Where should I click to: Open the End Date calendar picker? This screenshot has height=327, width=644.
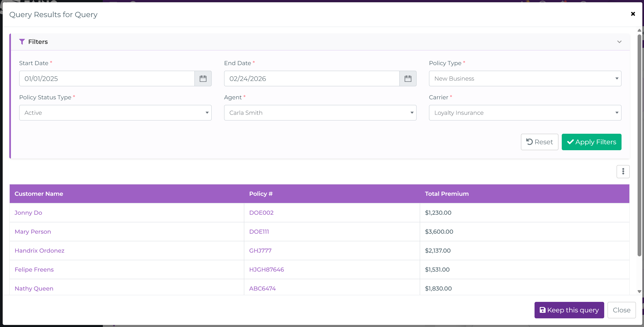(x=408, y=79)
